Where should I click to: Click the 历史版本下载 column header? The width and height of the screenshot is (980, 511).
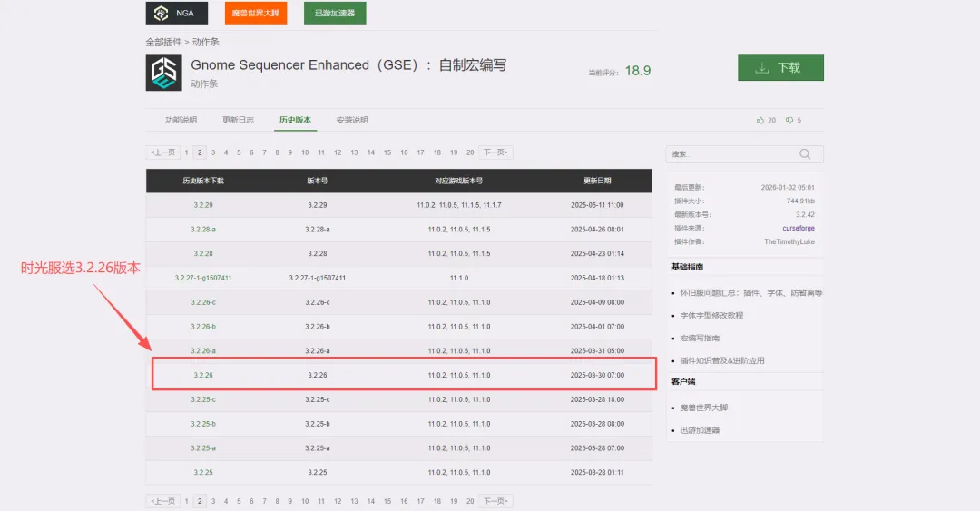coord(203,181)
